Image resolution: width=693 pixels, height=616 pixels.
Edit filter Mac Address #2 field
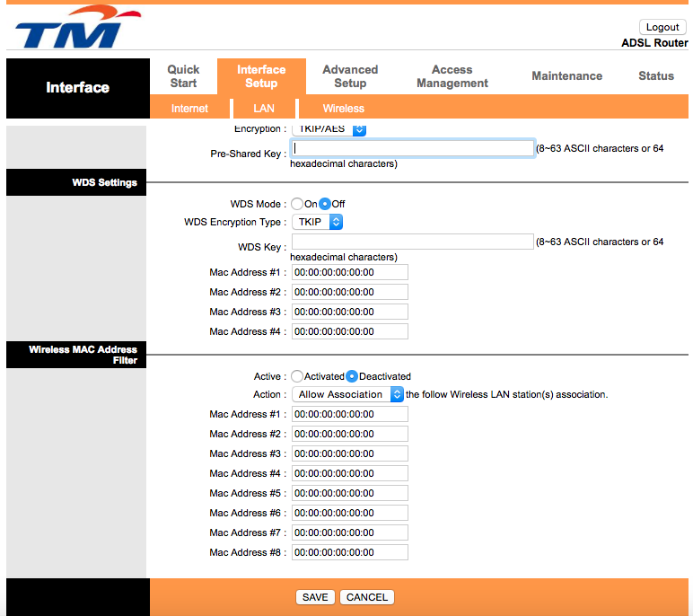pyautogui.click(x=349, y=434)
